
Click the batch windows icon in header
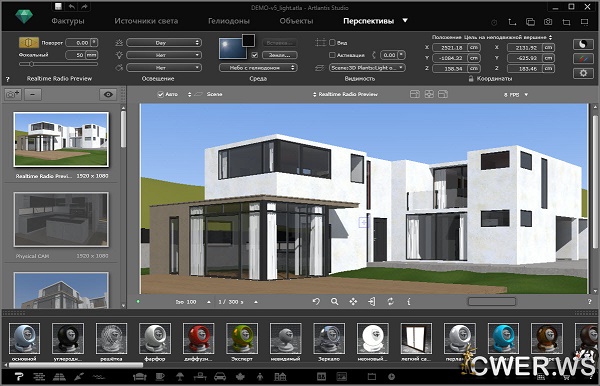[530, 22]
